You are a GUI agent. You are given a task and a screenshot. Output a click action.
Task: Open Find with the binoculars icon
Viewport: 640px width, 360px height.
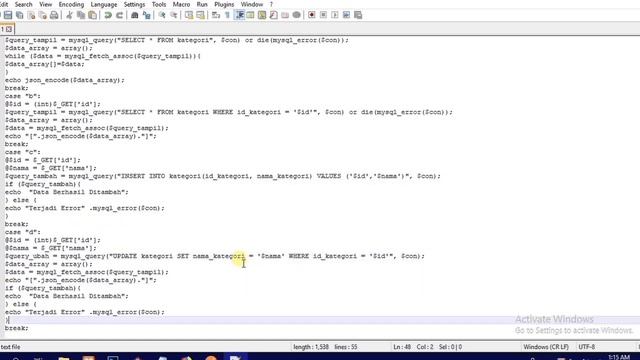click(x=135, y=15)
